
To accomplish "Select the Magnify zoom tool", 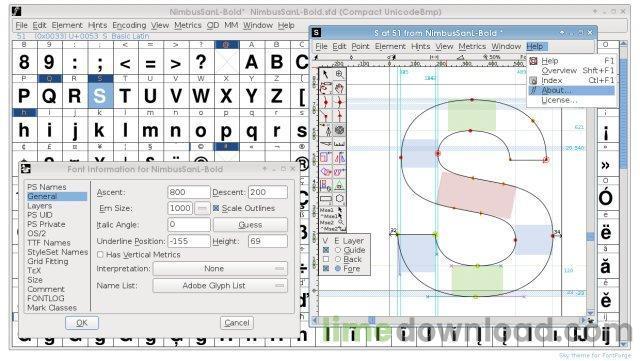I will coord(339,74).
